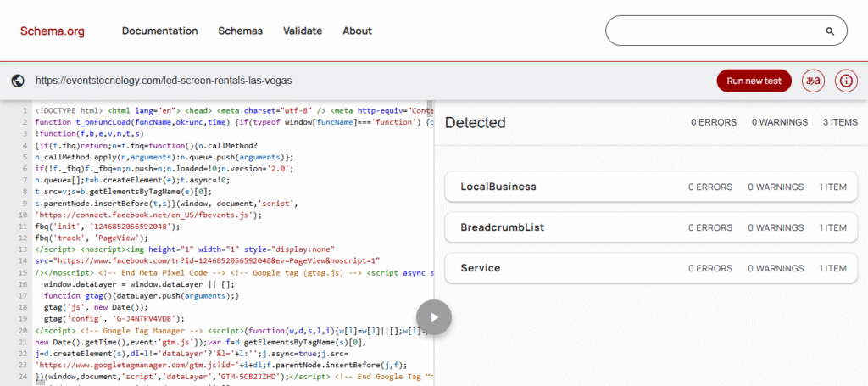Expand the LocalBusiness result card

point(651,187)
